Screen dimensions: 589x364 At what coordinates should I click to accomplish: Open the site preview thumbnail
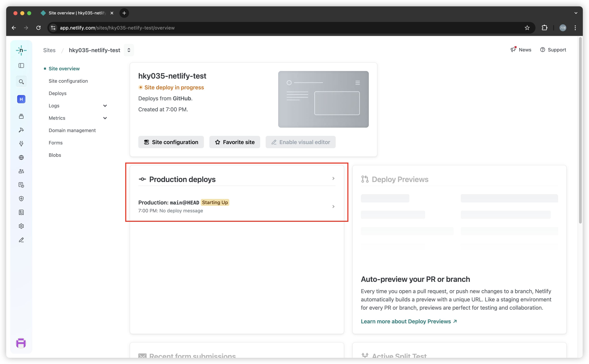tap(323, 99)
